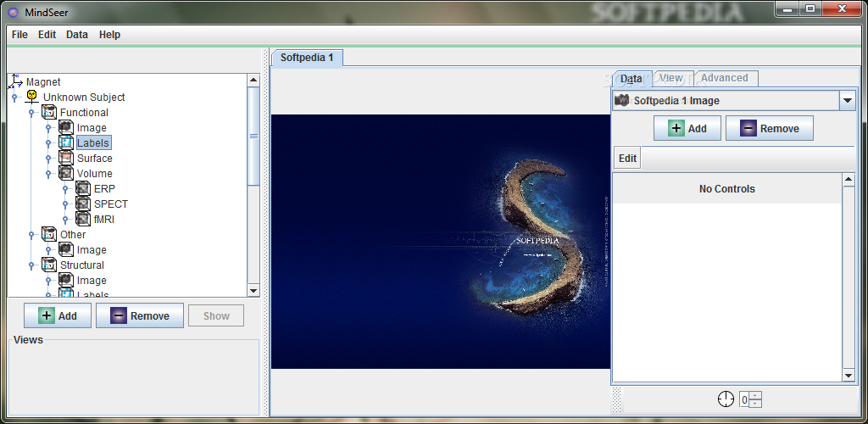Select the SPECT tree item
The height and width of the screenshot is (424, 868).
111,204
